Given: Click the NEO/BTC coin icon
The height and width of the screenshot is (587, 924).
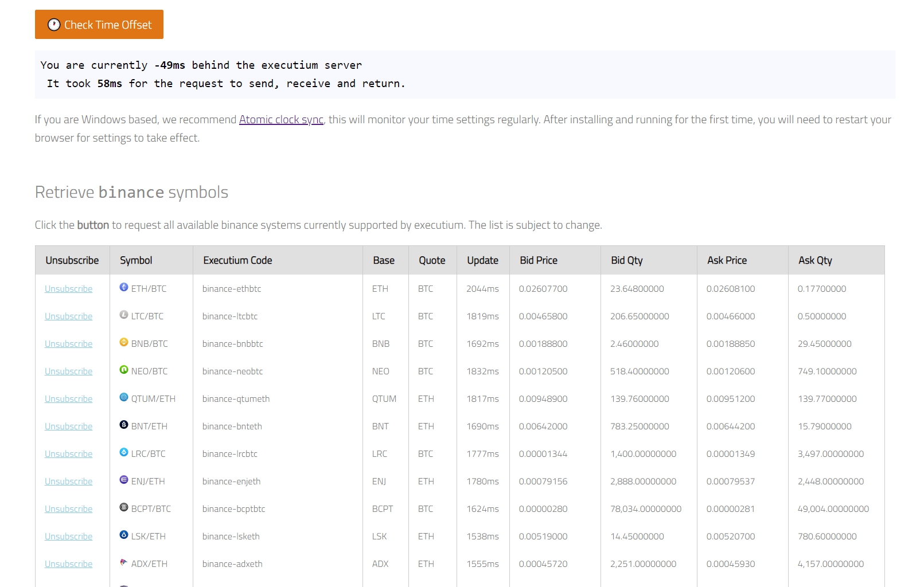Looking at the screenshot, I should tap(124, 370).
